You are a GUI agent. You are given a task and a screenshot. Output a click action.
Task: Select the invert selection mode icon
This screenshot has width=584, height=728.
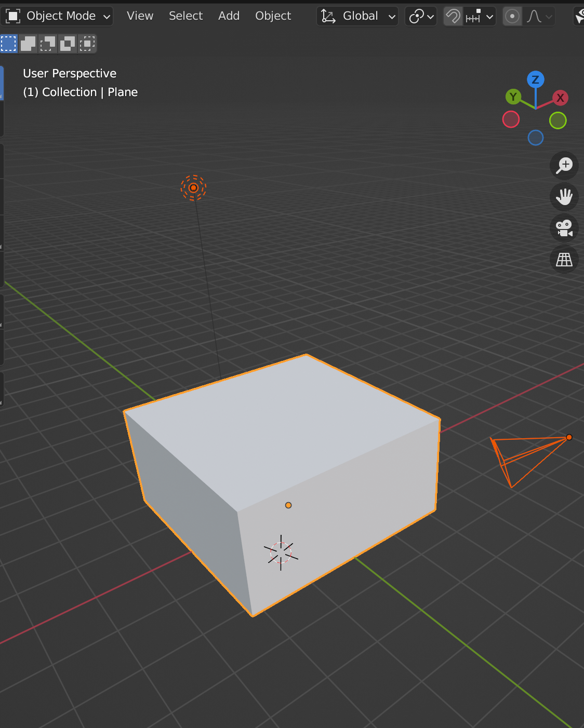[68, 44]
